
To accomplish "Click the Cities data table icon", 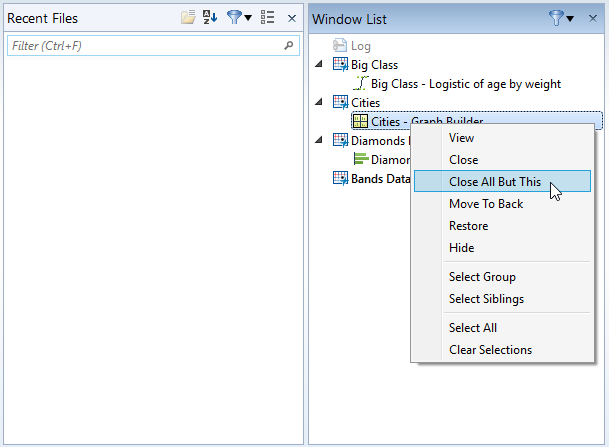I will tap(340, 103).
